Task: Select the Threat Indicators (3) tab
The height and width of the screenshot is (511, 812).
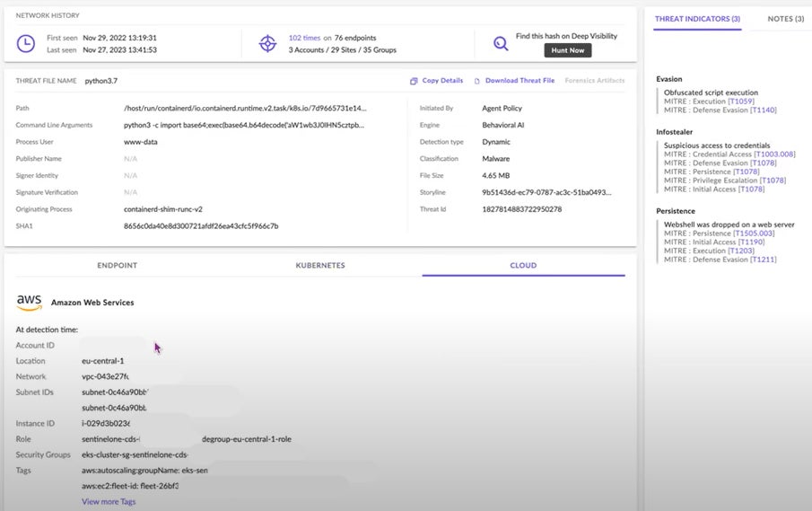Action: coord(696,19)
